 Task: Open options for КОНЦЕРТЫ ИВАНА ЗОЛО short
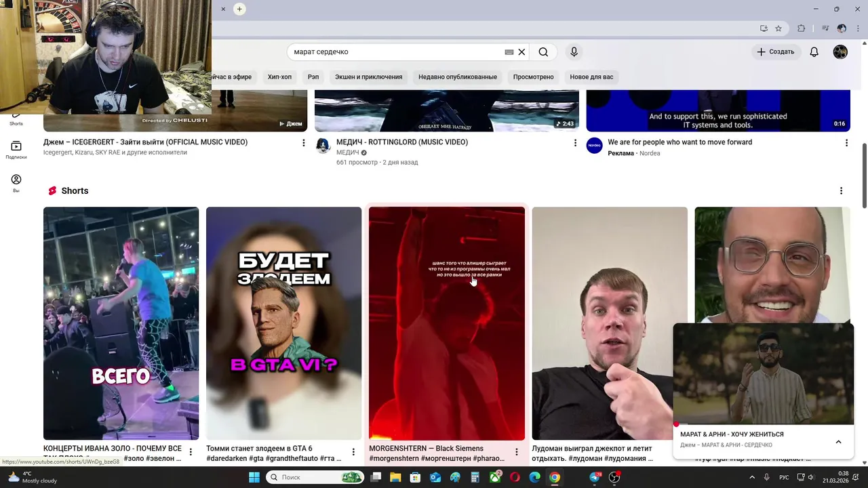click(x=191, y=452)
